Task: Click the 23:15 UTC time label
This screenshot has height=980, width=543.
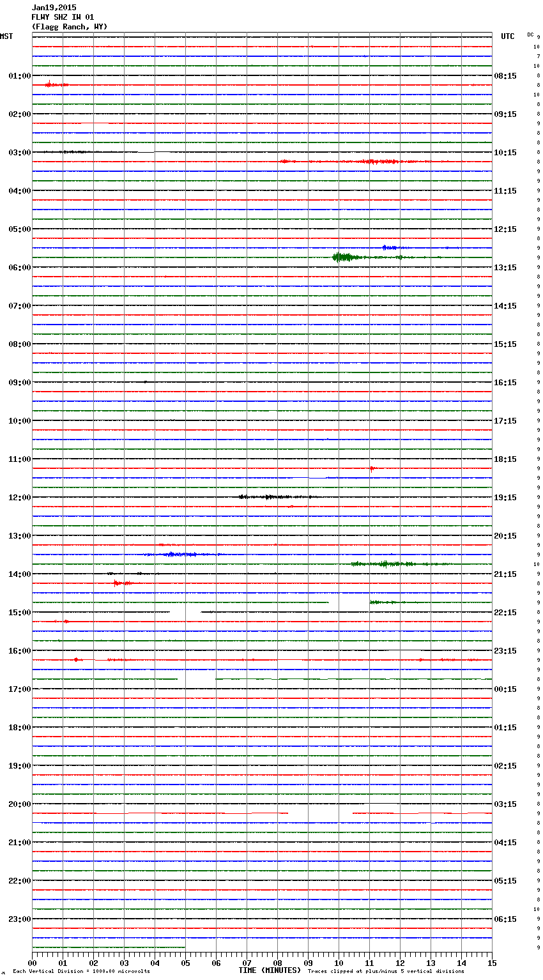Action: click(x=505, y=651)
